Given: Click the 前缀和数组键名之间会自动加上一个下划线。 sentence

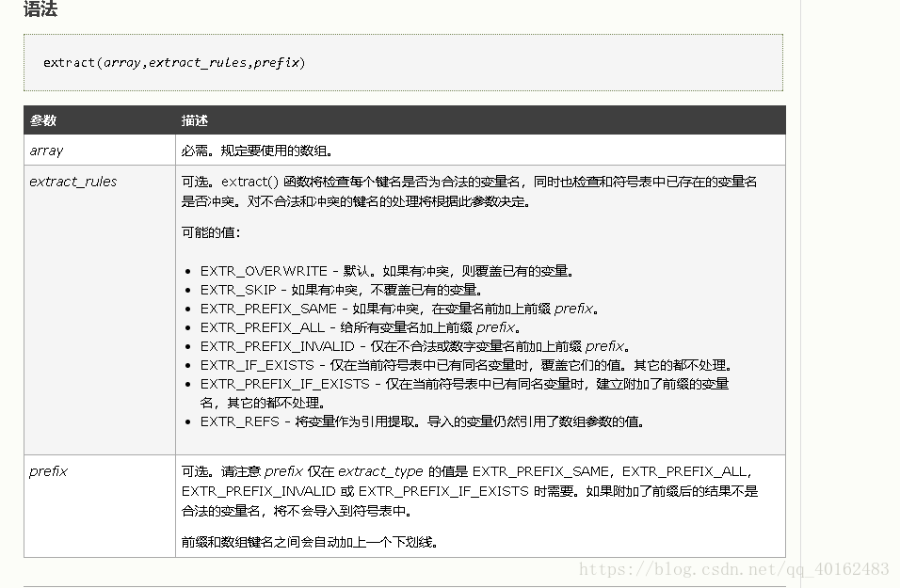Looking at the screenshot, I should (x=310, y=542).
